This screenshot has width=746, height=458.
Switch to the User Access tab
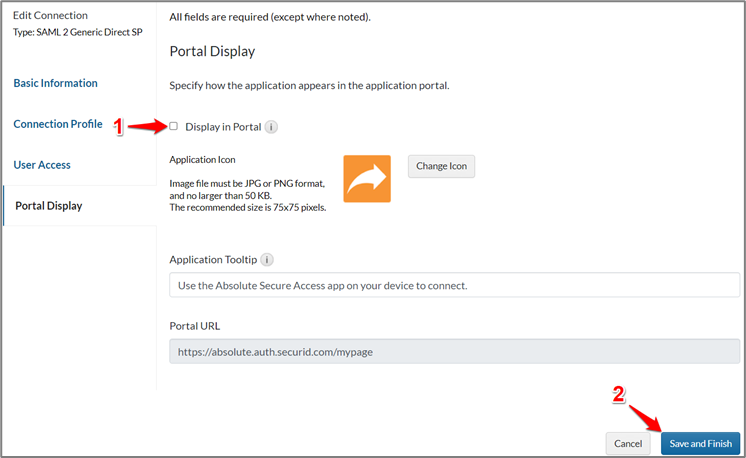(42, 164)
